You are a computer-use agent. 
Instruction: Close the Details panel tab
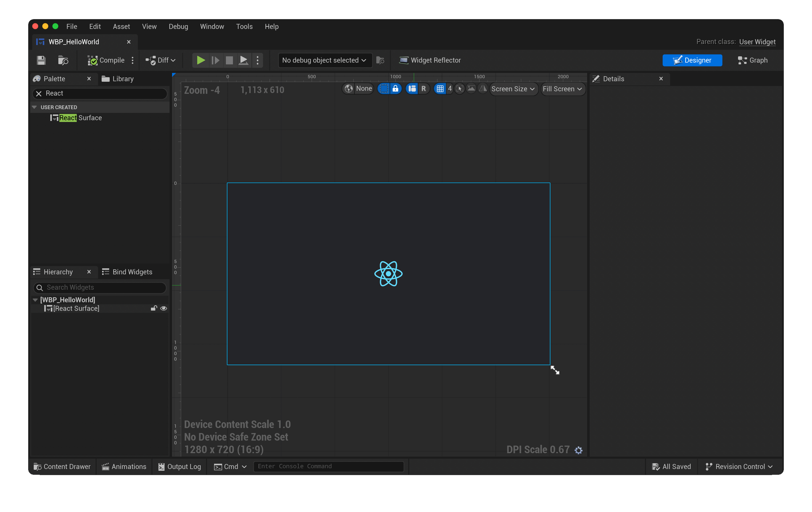[x=661, y=78]
